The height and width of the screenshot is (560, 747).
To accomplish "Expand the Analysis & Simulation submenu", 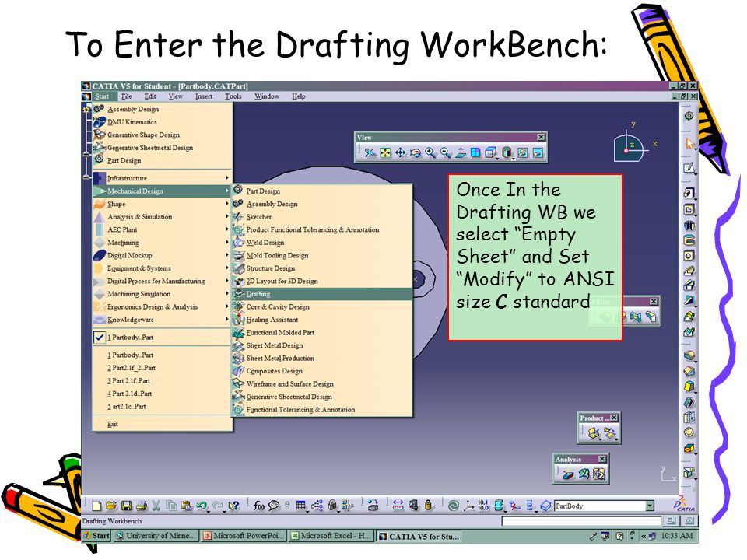I will 162,217.
